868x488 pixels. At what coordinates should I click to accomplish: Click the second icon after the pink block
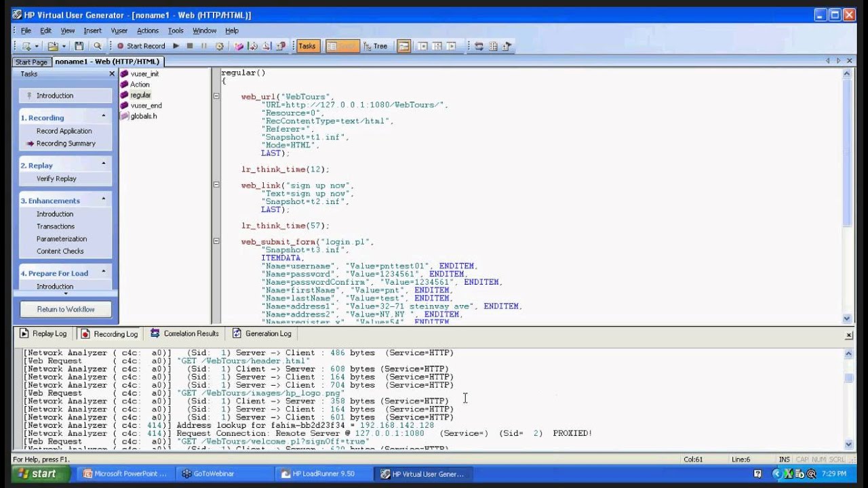[267, 46]
